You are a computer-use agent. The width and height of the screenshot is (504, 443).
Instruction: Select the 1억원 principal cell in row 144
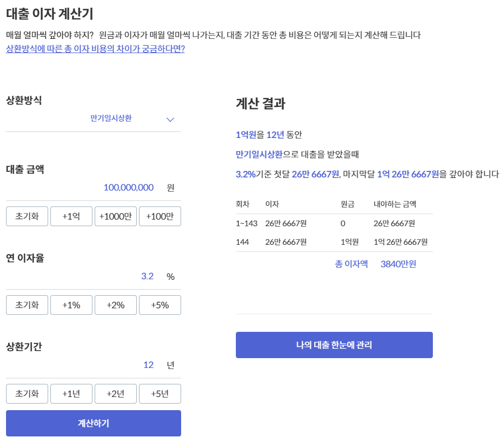point(350,242)
